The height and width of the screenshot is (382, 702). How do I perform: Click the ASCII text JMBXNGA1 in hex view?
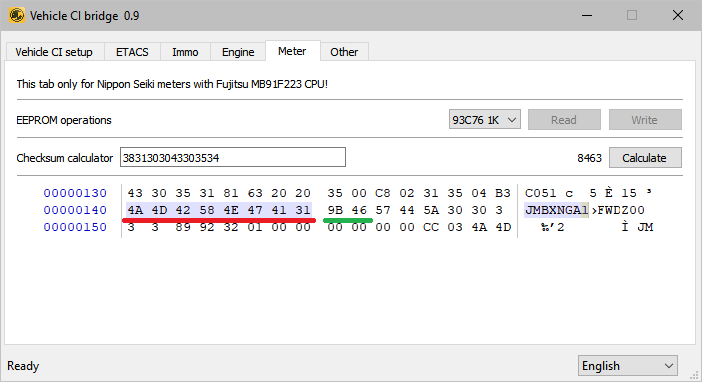tap(556, 210)
